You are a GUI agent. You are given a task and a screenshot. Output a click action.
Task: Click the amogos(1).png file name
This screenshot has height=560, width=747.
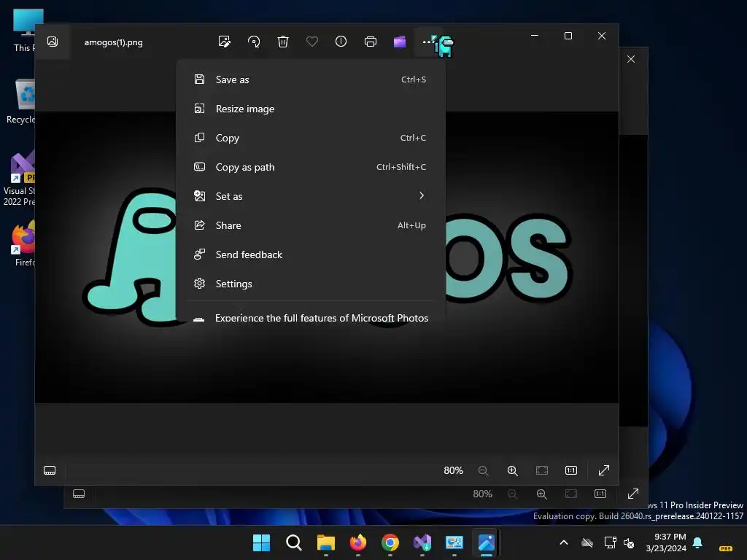tap(113, 42)
